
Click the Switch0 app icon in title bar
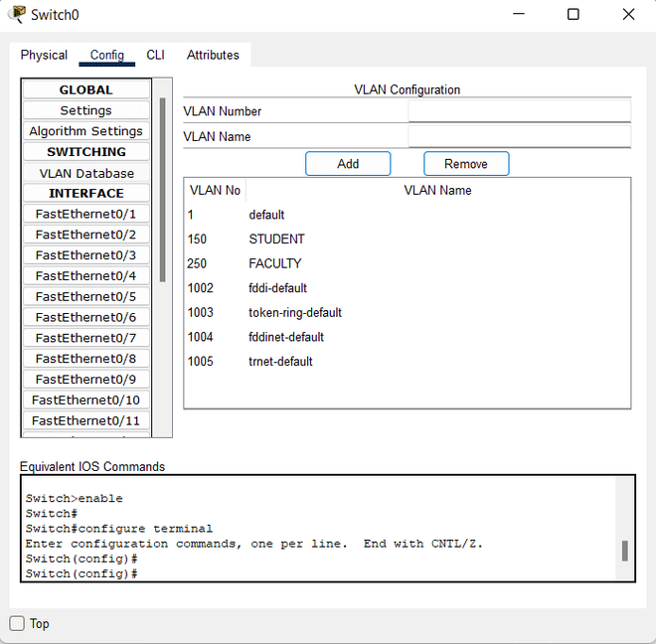coord(17,14)
